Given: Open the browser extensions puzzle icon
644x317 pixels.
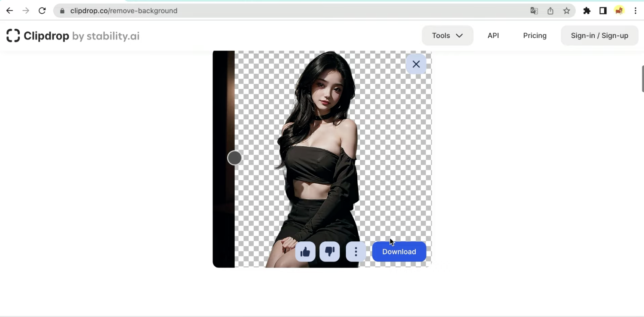Looking at the screenshot, I should click(587, 11).
